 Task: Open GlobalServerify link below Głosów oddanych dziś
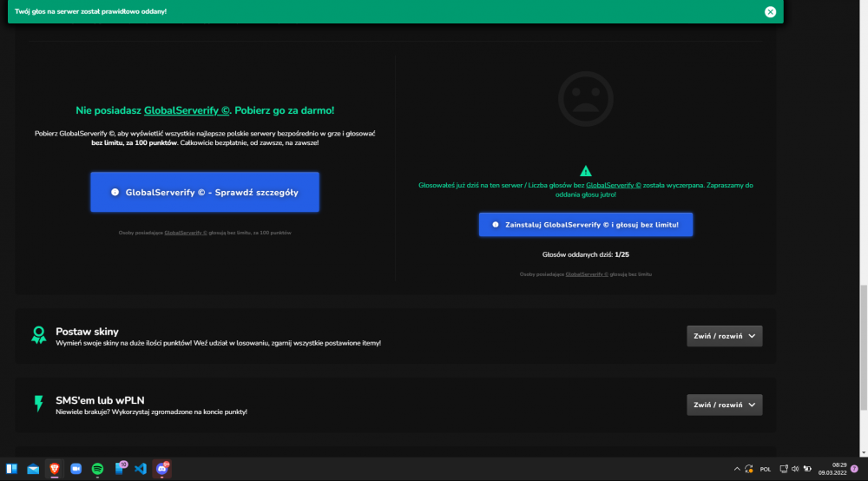pos(587,274)
